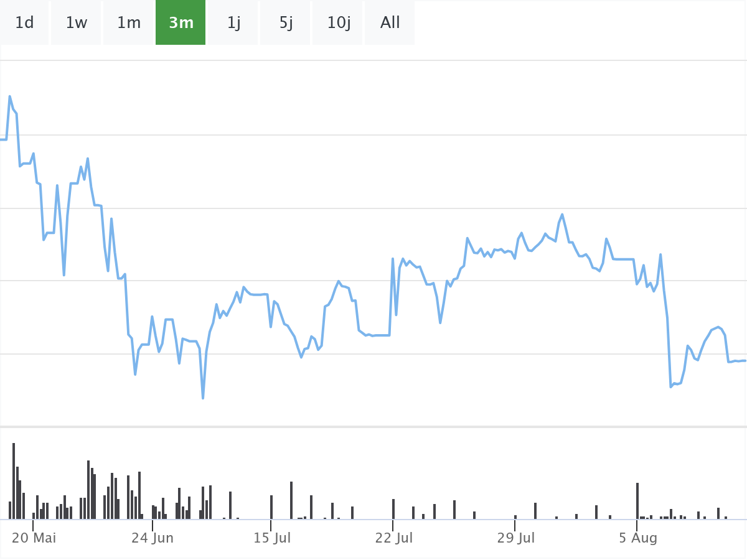This screenshot has height=560, width=747.
Task: Click the tallest volume bar in the histogram
Action: pyautogui.click(x=14, y=480)
